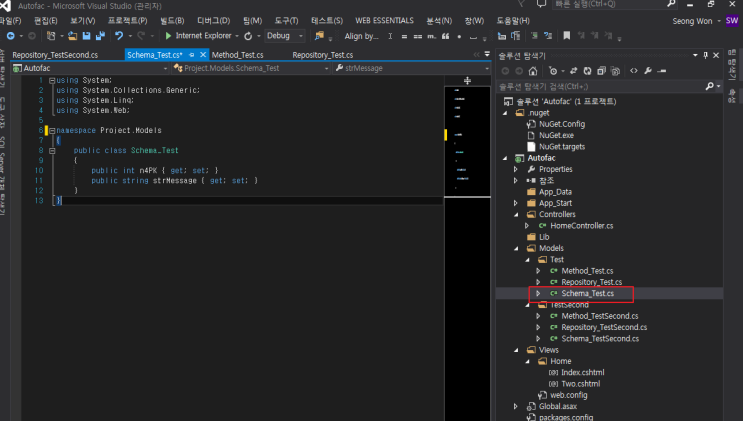This screenshot has height=421, width=743.
Task: Click the double equals alignment icon
Action: (417, 37)
